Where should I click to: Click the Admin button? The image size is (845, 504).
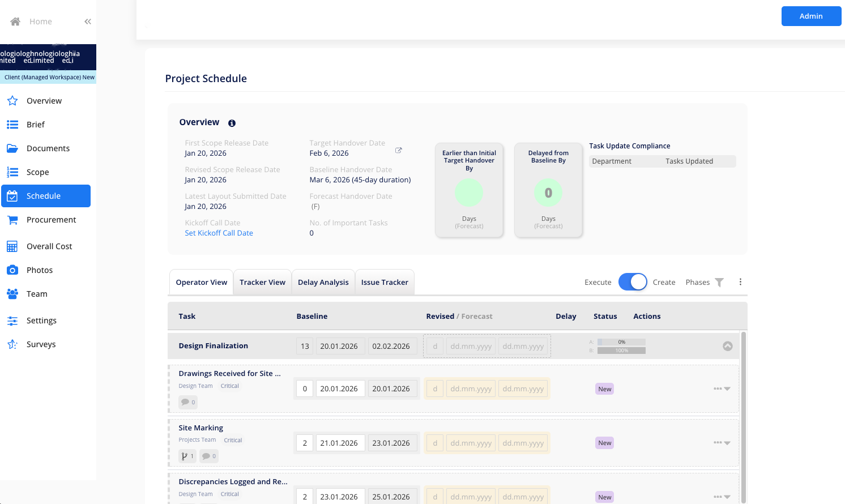pos(811,16)
